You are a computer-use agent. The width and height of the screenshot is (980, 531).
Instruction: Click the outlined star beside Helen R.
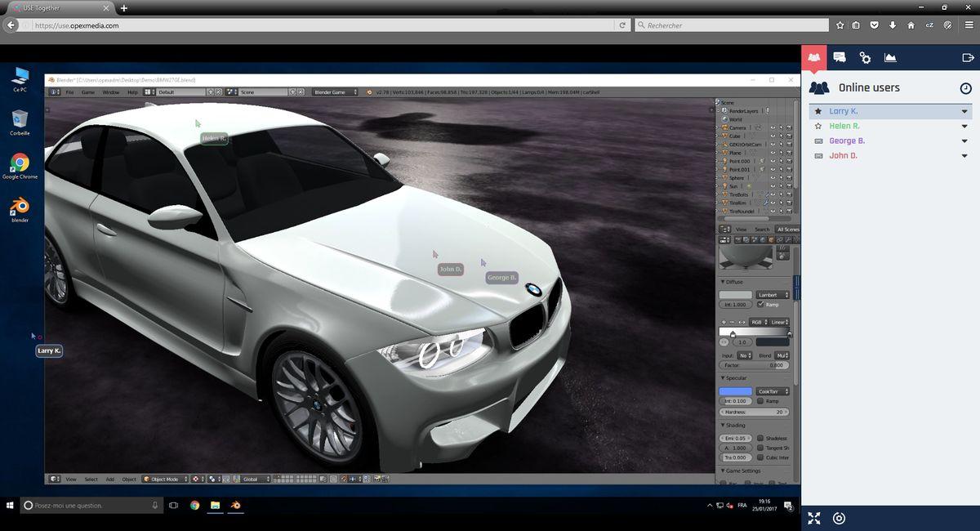point(818,126)
